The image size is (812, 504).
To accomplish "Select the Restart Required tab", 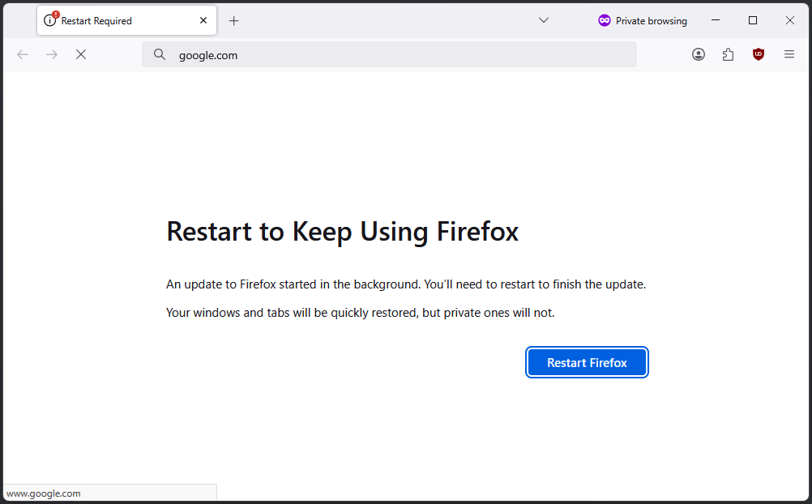I will click(x=113, y=21).
